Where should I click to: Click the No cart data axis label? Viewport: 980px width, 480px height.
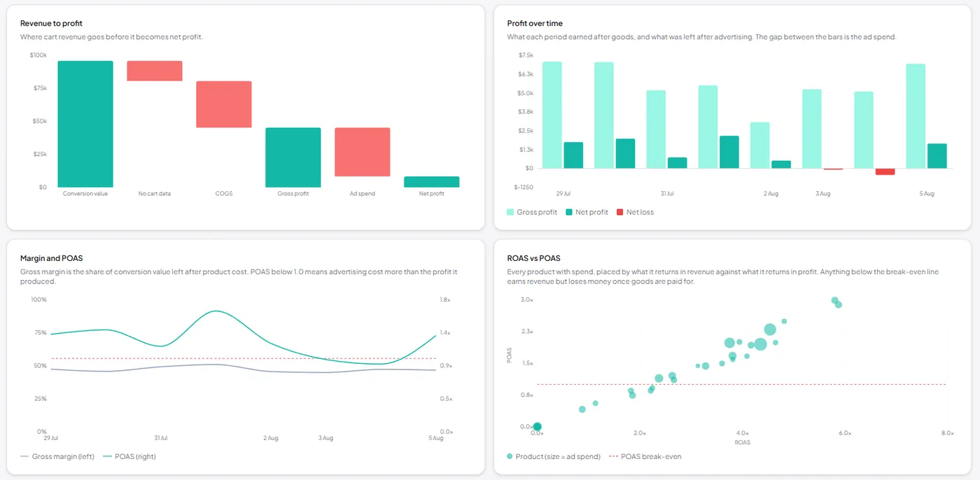(155, 194)
